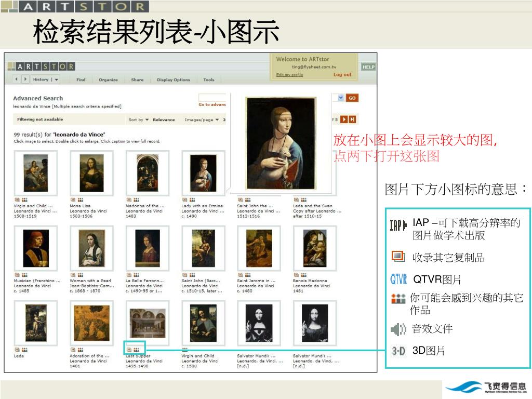This screenshot has width=532, height=399.
Task: Open Benois Madonna caption record
Action: pos(311,286)
